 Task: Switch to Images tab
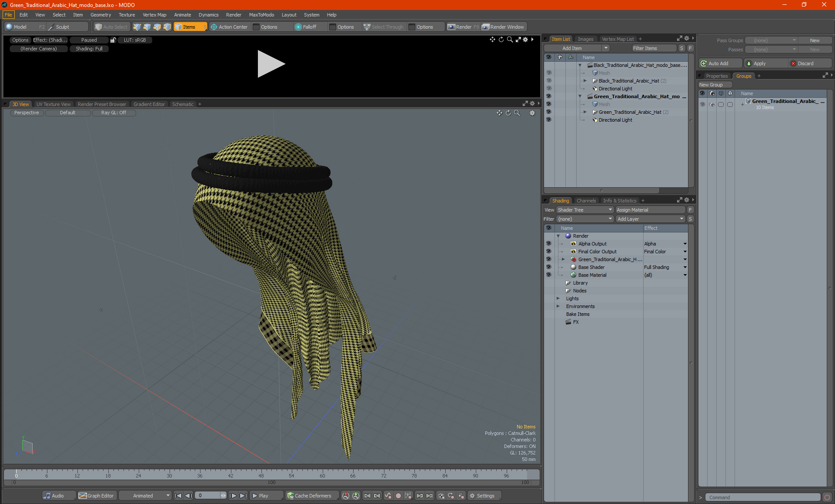click(x=585, y=39)
